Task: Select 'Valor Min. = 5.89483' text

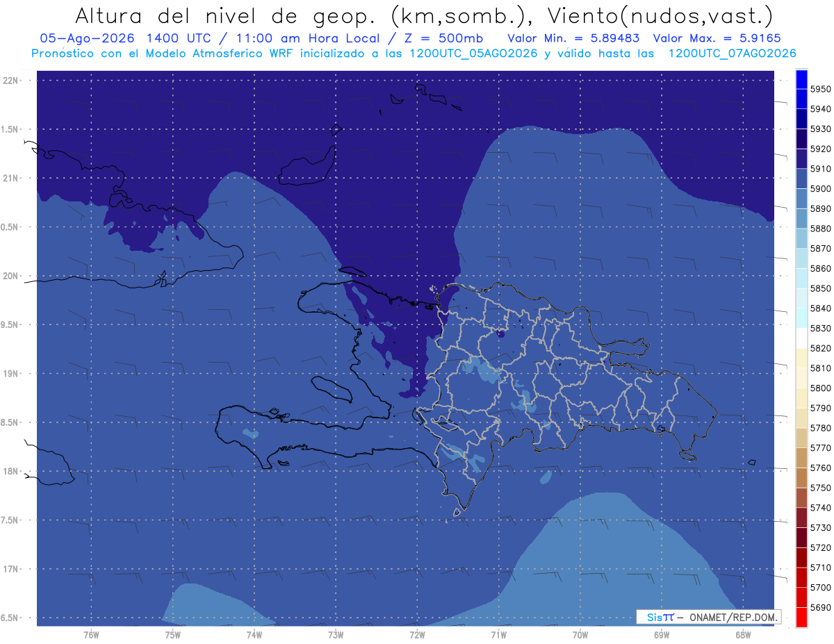Action: pyautogui.click(x=573, y=38)
